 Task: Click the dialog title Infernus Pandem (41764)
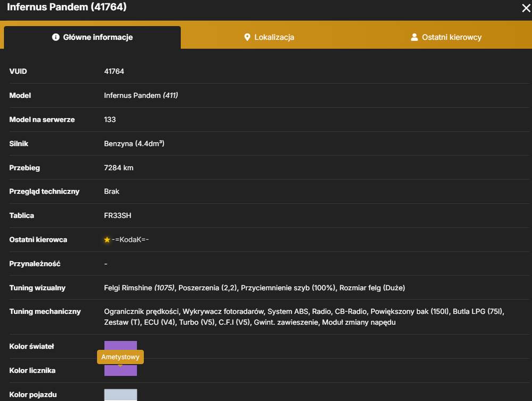click(x=67, y=7)
